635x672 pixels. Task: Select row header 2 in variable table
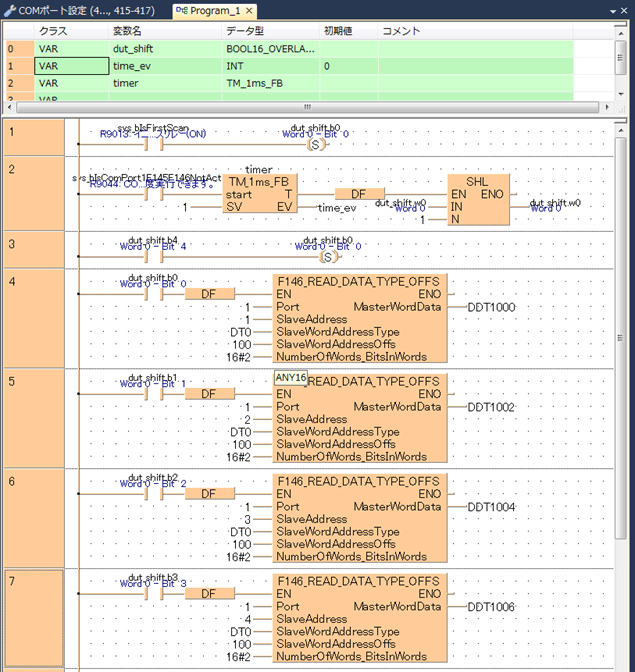click(x=12, y=83)
